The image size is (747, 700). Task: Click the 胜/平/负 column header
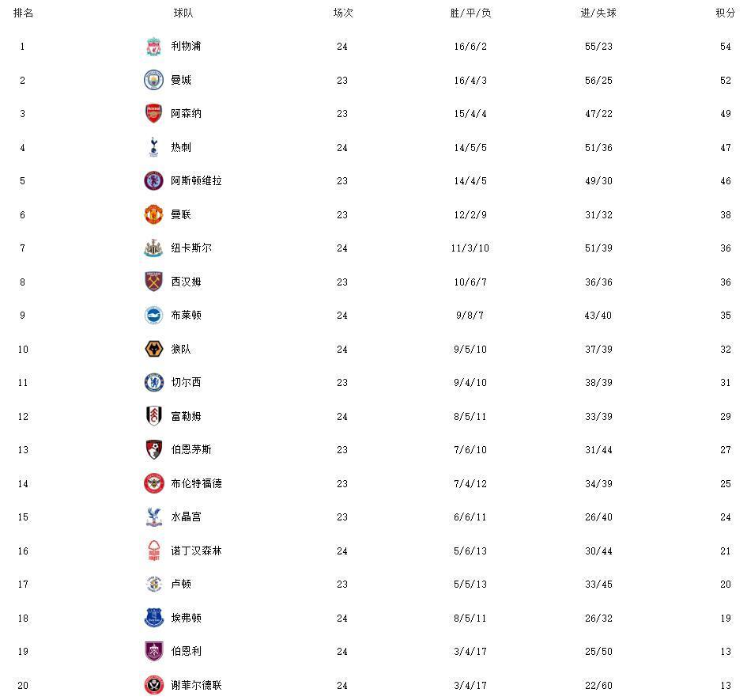click(470, 13)
